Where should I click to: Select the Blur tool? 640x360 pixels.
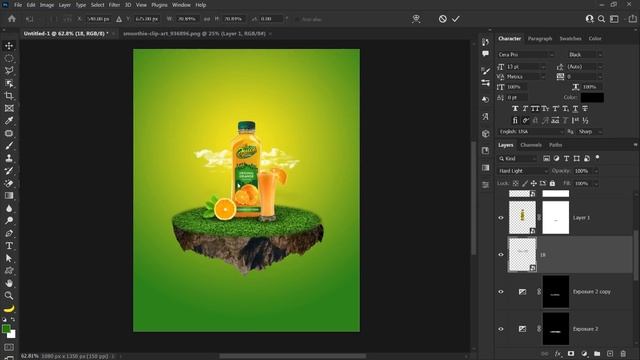tap(9, 209)
